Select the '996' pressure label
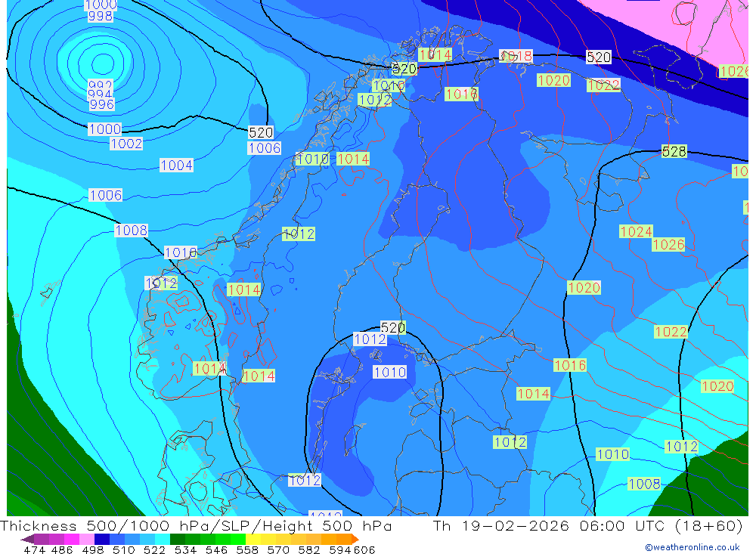The image size is (756, 554). tap(102, 104)
